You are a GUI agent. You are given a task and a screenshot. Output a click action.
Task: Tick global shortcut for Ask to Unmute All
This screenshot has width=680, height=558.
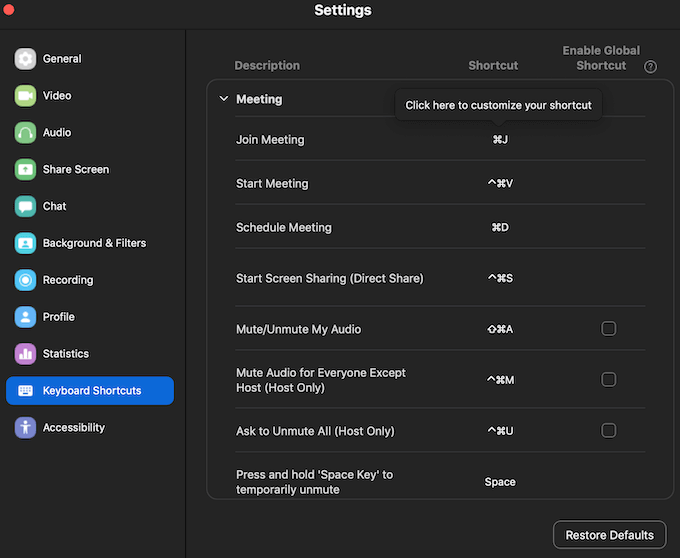[x=609, y=431]
